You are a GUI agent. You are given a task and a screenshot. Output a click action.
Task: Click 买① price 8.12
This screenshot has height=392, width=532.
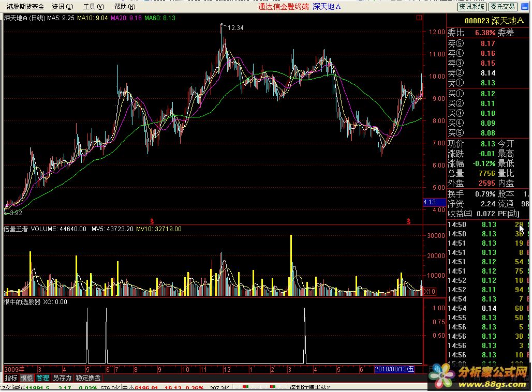click(x=487, y=94)
